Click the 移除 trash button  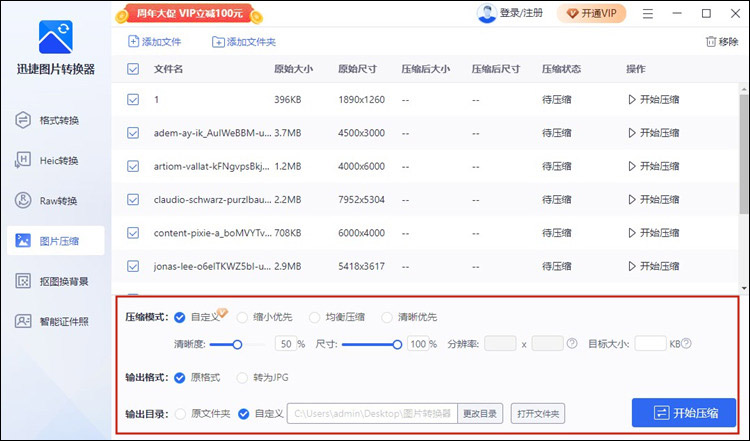722,42
